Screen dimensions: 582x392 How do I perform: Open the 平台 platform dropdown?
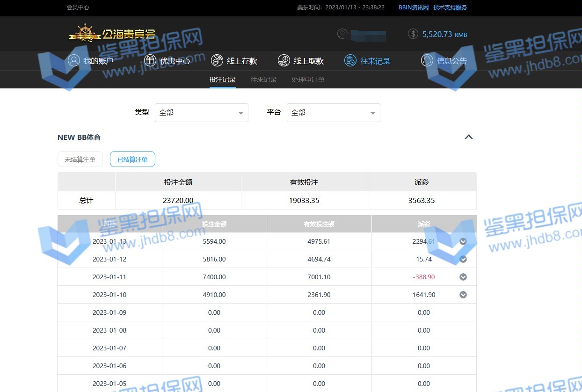tap(333, 113)
